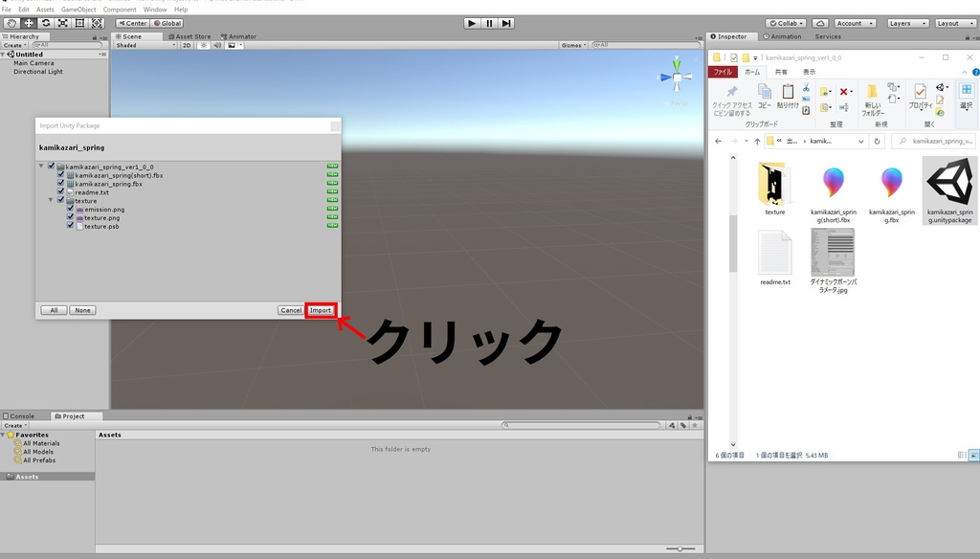Select the Rotate tool
The image size is (980, 559).
45,22
